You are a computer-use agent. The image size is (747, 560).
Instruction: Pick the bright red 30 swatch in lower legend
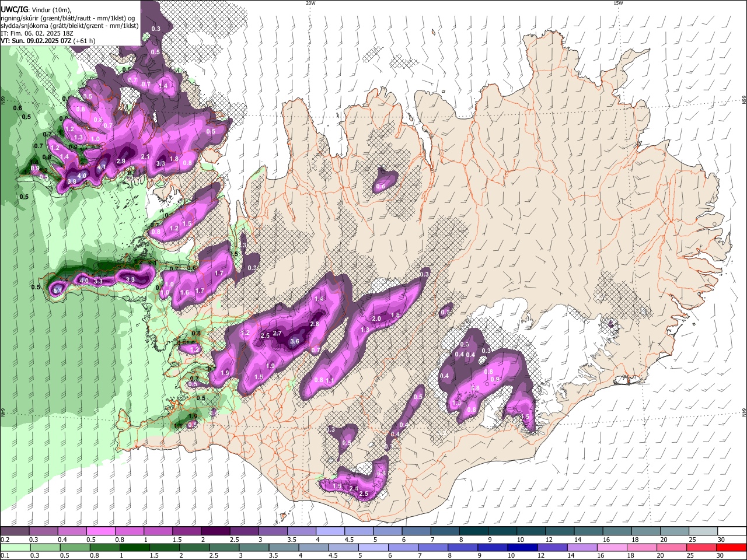point(732,548)
